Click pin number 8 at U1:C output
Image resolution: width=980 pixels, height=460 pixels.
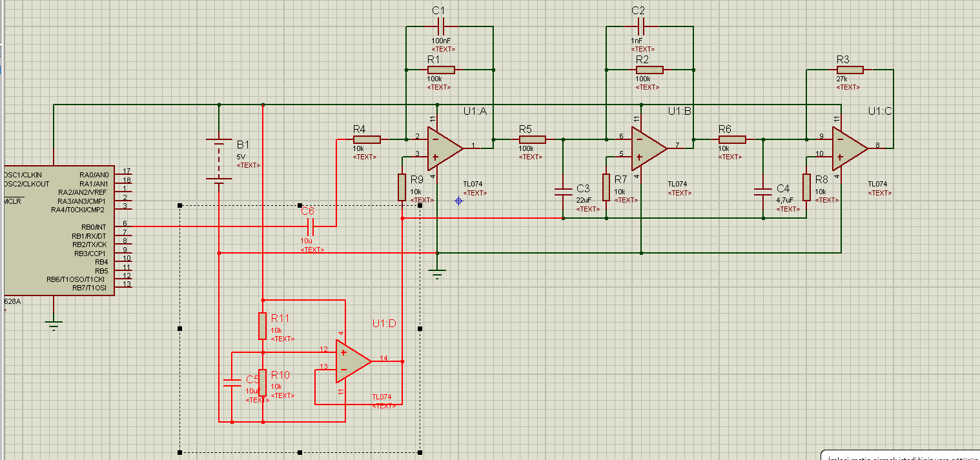coord(877,145)
